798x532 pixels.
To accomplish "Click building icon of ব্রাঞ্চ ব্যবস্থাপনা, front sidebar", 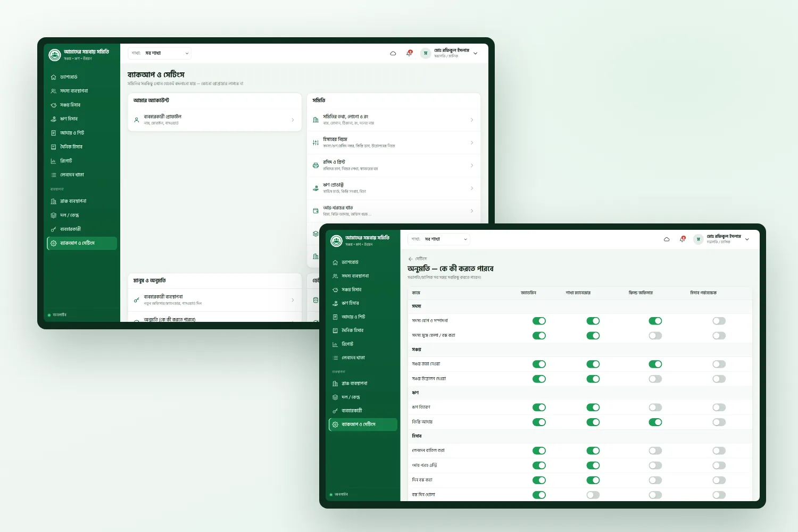I will [335, 384].
